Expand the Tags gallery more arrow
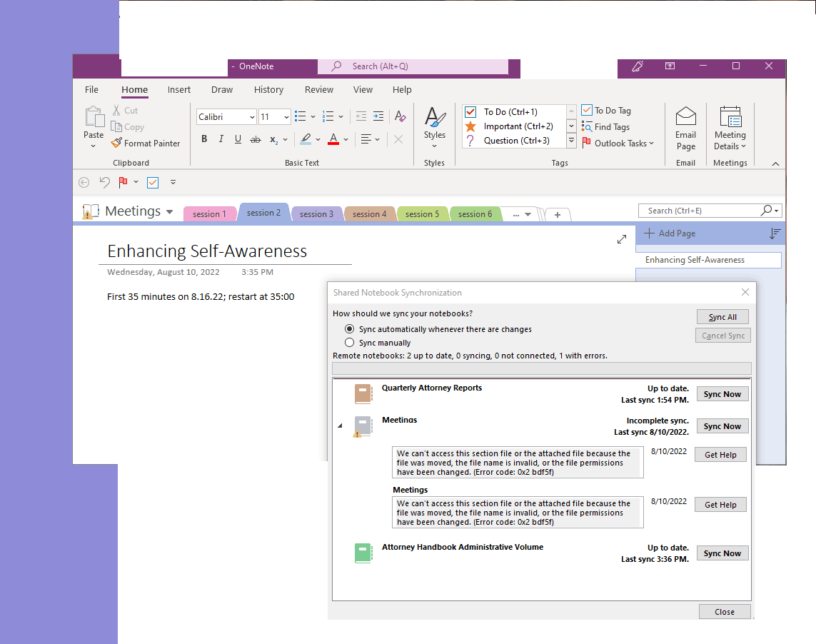This screenshot has width=816, height=644. pos(571,141)
